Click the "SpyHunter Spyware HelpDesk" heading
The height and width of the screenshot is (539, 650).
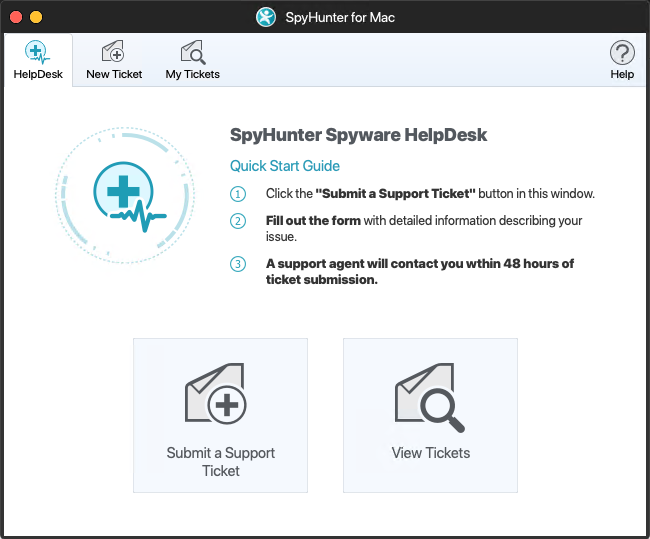(359, 135)
